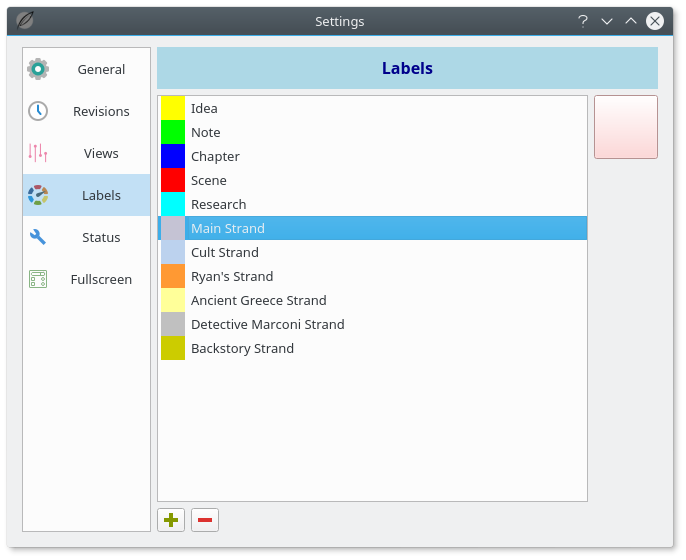Click the green plus add label button
686x560 pixels.
pos(171,520)
